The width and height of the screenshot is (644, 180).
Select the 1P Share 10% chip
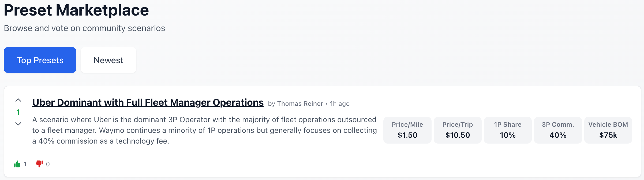508,130
